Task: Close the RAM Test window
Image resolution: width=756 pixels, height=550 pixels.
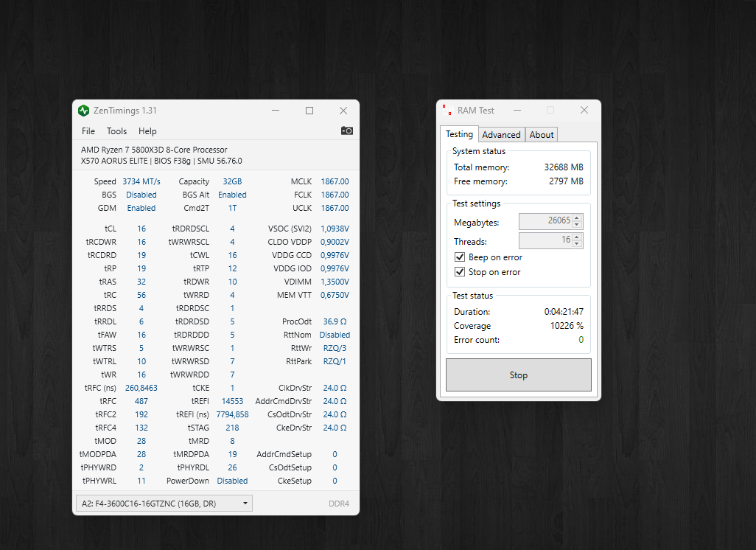Action: (x=584, y=111)
